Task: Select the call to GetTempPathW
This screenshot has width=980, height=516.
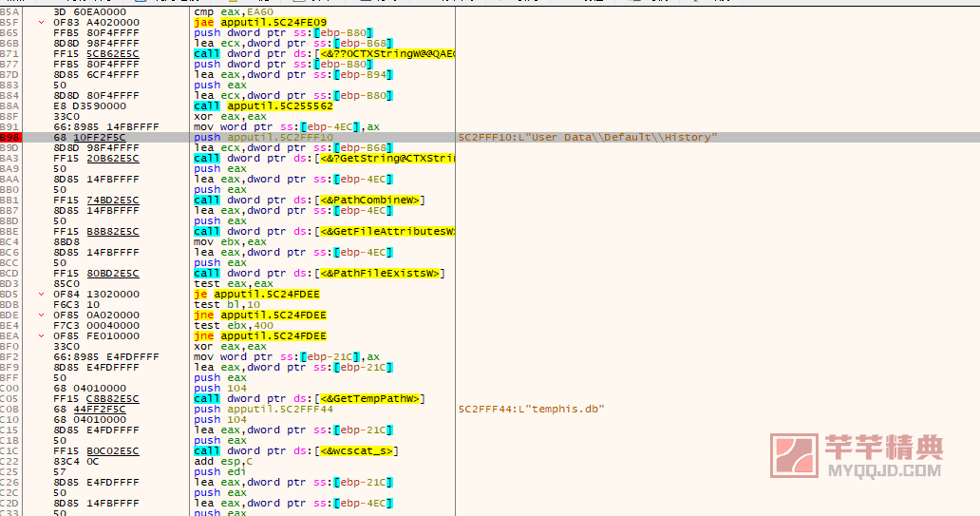Action: coord(310,398)
